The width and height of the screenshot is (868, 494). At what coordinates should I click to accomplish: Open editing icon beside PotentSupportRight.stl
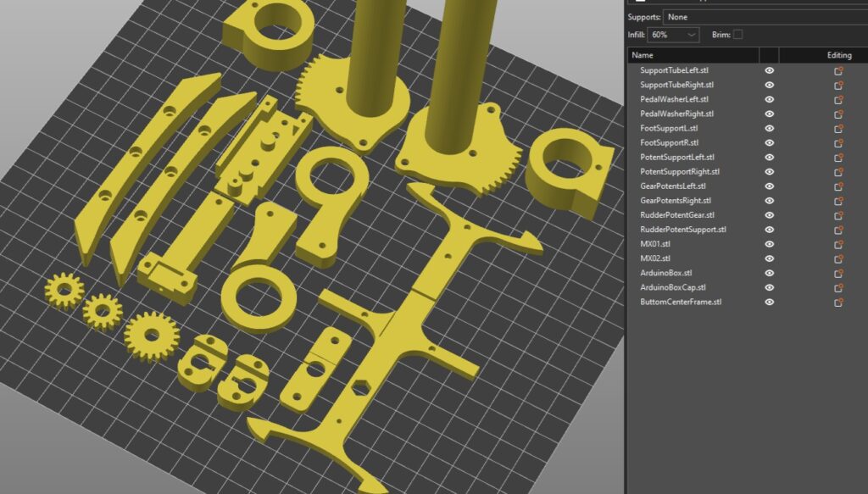pyautogui.click(x=838, y=172)
